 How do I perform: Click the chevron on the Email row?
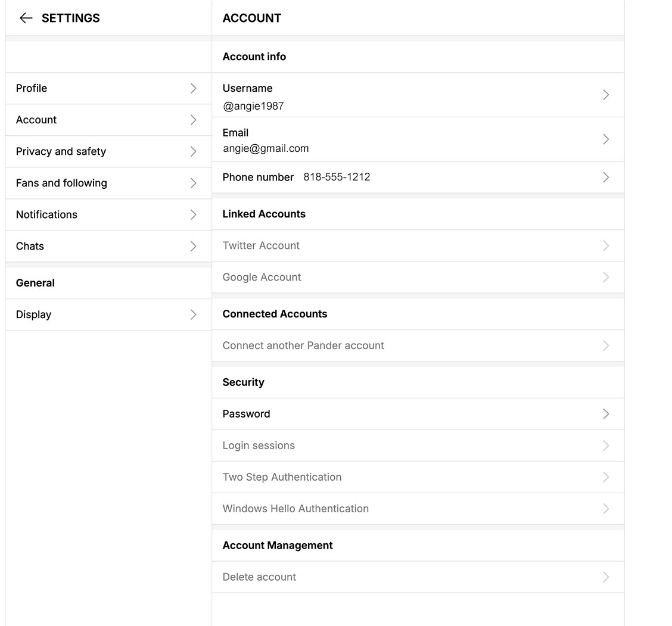point(606,139)
